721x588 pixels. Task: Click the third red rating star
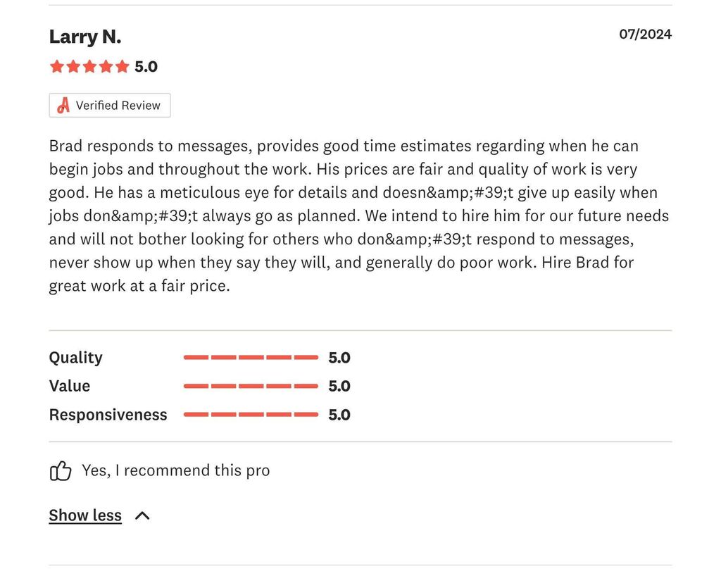[89, 67]
